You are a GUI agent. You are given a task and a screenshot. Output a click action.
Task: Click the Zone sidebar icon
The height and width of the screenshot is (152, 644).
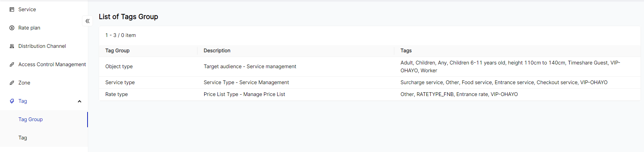tap(12, 83)
